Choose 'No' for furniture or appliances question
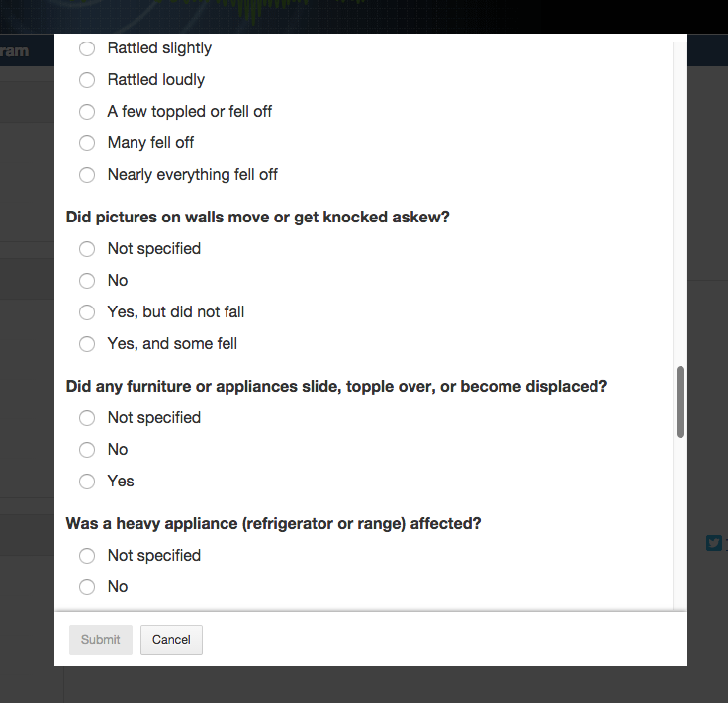This screenshot has width=728, height=703. (x=87, y=450)
